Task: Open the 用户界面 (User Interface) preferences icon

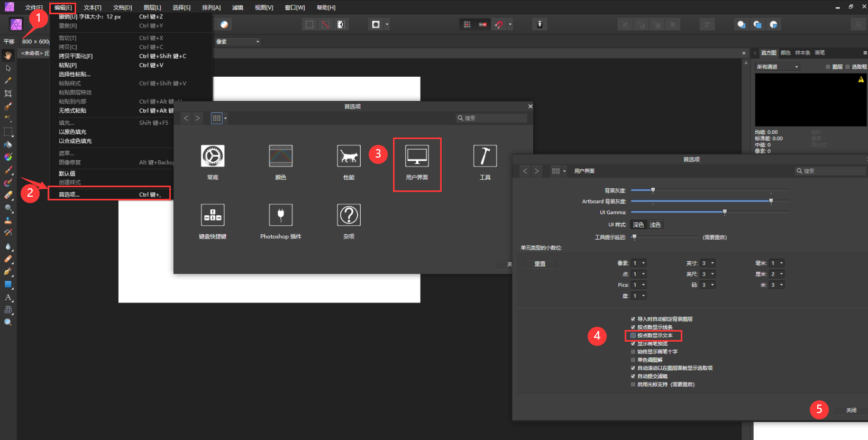Action: [x=417, y=156]
